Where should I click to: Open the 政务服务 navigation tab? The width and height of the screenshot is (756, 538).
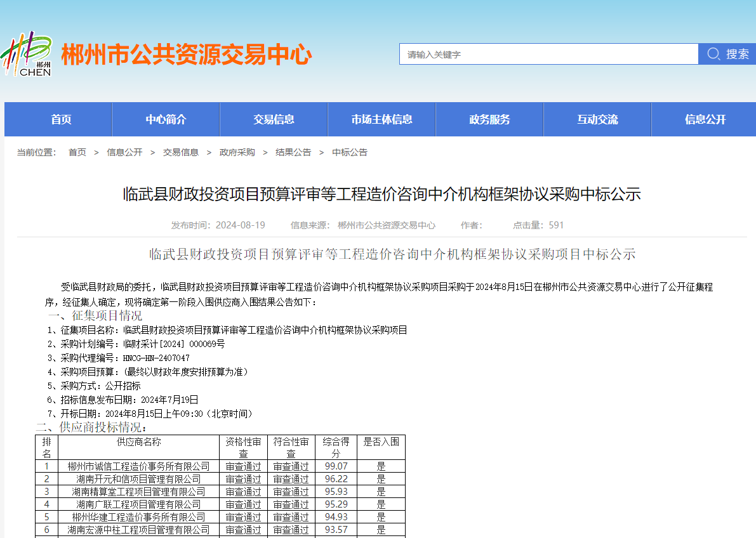point(490,119)
